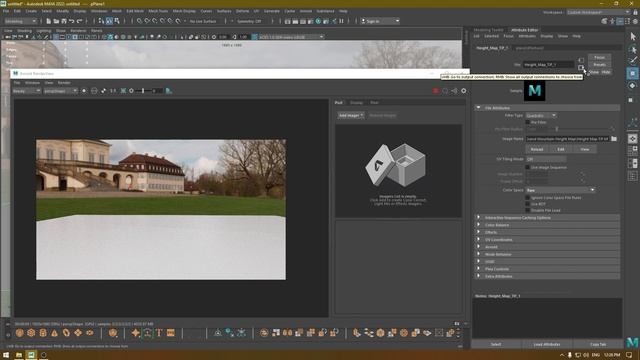The image size is (640, 360).
Task: Click the Focus button
Action: (x=600, y=58)
